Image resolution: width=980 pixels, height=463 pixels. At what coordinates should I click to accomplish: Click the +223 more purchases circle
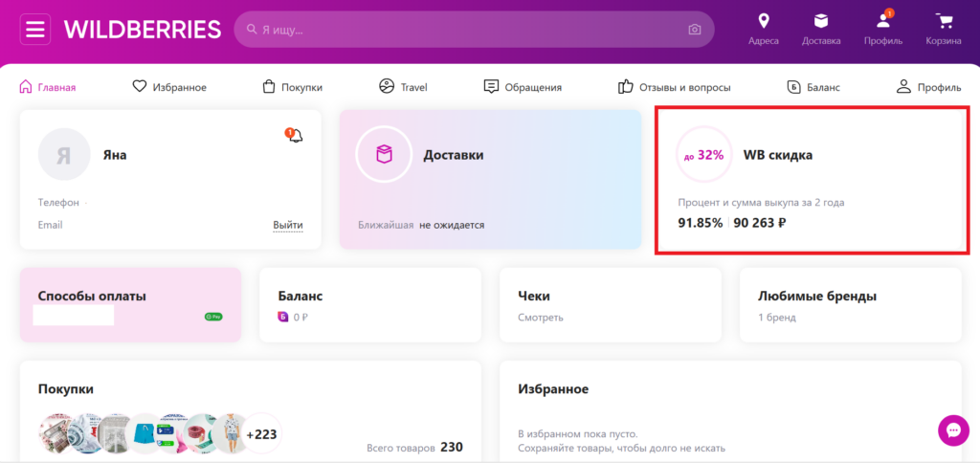(x=262, y=433)
